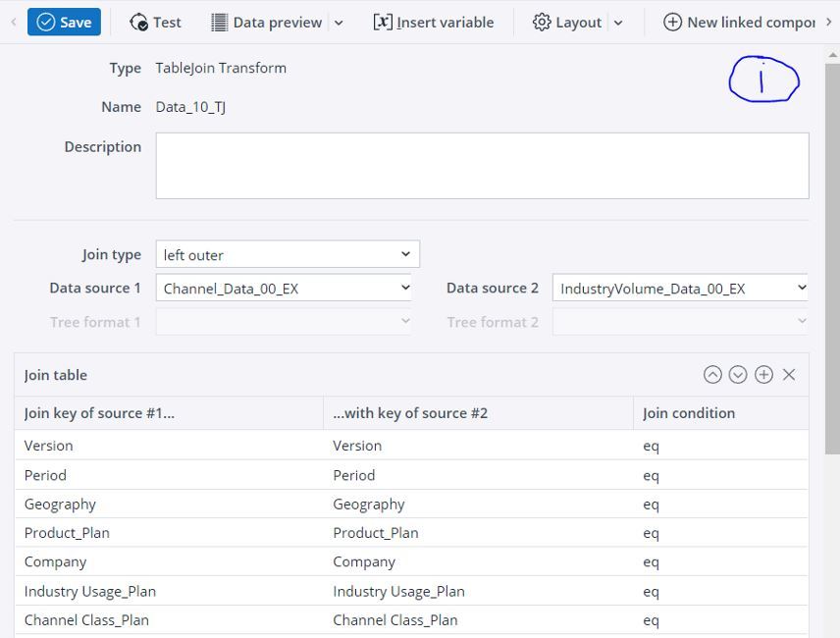Click the Save button
The image size is (840, 638).
click(x=64, y=22)
